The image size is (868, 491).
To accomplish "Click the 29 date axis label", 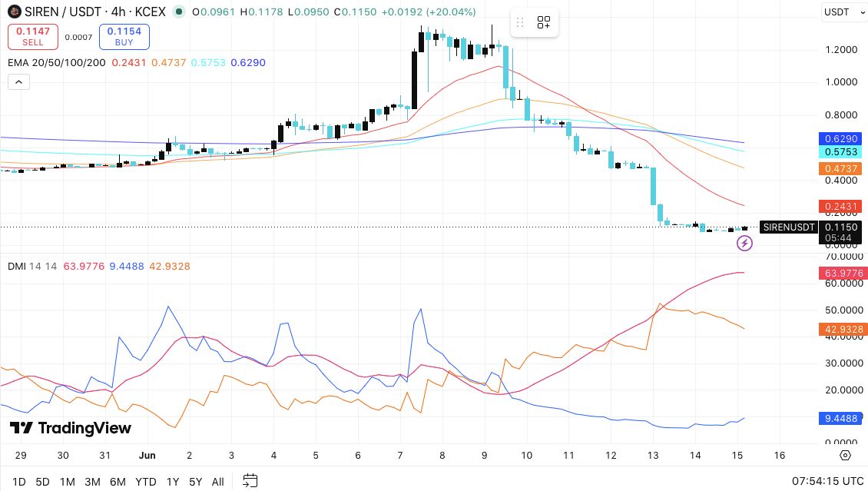I will [21, 456].
